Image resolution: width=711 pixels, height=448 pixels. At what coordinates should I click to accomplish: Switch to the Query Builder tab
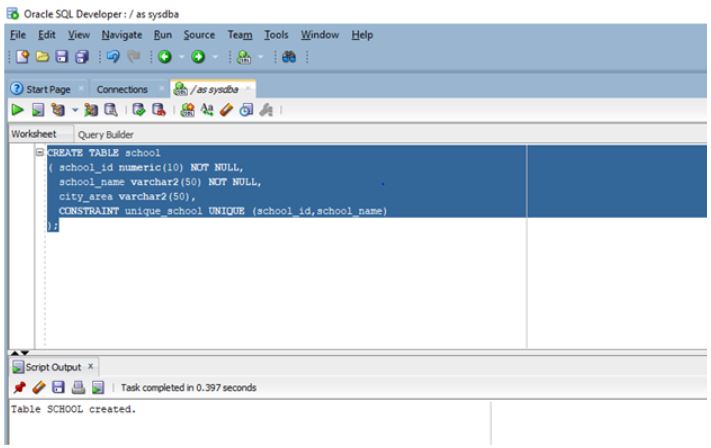(x=106, y=135)
